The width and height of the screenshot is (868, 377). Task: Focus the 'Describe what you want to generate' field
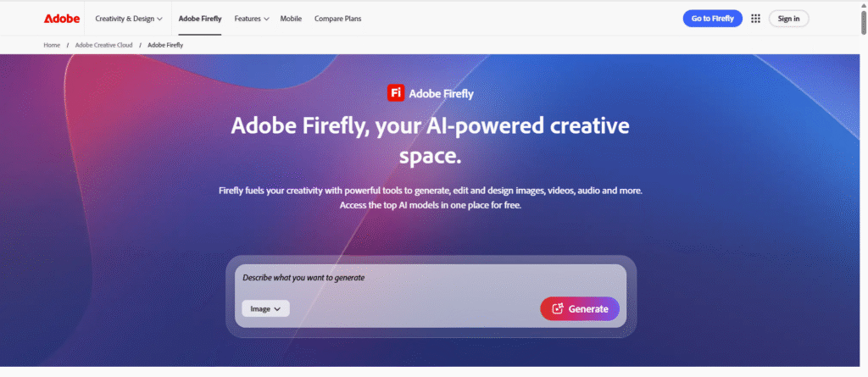[424, 278]
